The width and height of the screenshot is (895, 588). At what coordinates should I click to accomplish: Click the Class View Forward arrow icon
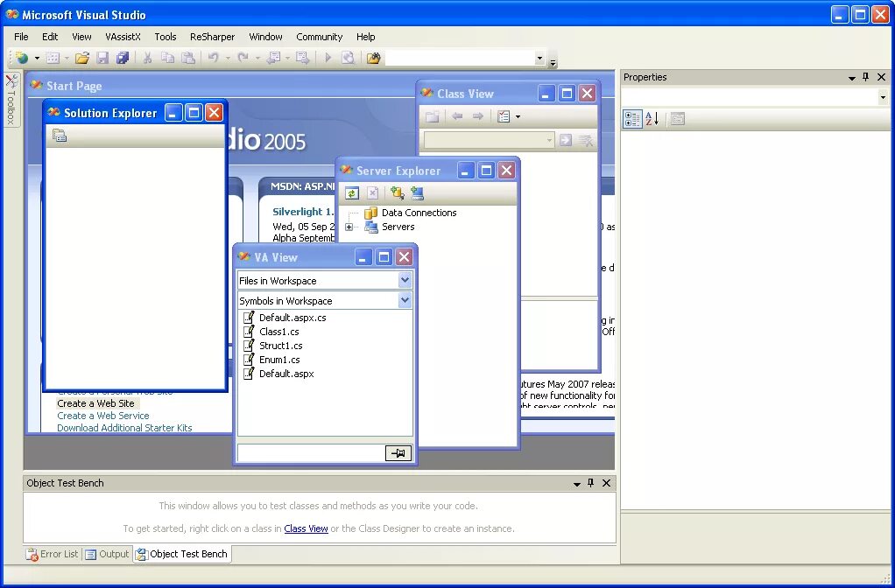point(478,116)
